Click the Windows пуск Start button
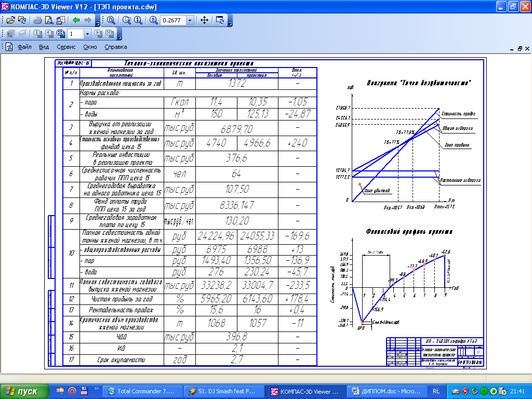Image resolution: width=532 pixels, height=399 pixels. pos(24,391)
